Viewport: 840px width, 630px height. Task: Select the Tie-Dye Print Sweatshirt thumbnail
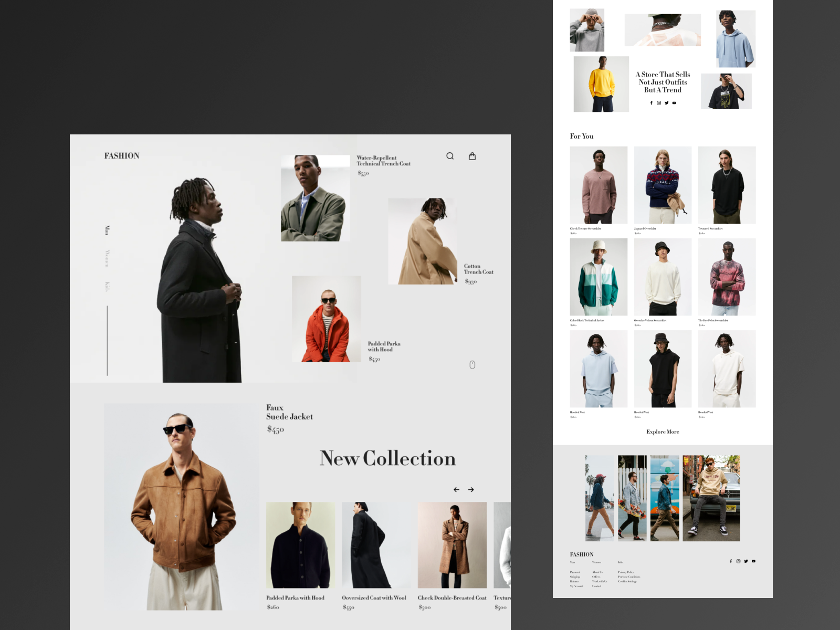[x=727, y=277]
